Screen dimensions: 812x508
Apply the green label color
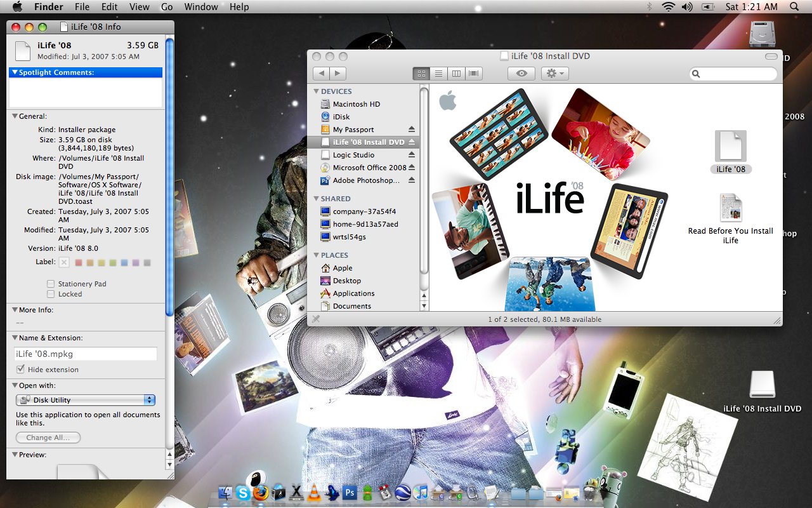coord(113,262)
